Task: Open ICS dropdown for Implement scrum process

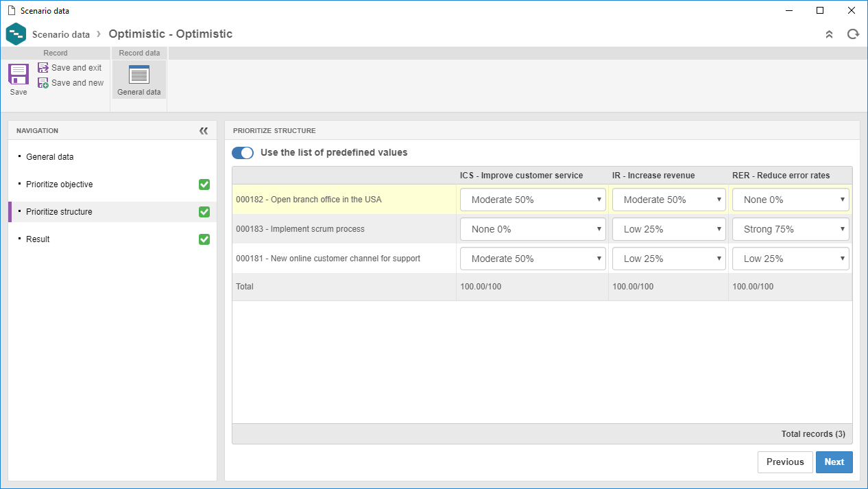Action: 533,229
